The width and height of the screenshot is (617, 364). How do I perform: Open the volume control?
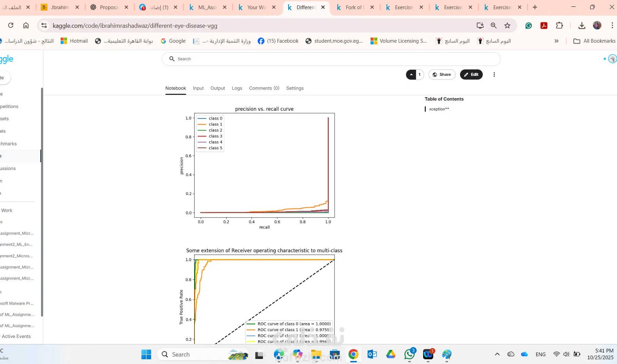[566, 354]
